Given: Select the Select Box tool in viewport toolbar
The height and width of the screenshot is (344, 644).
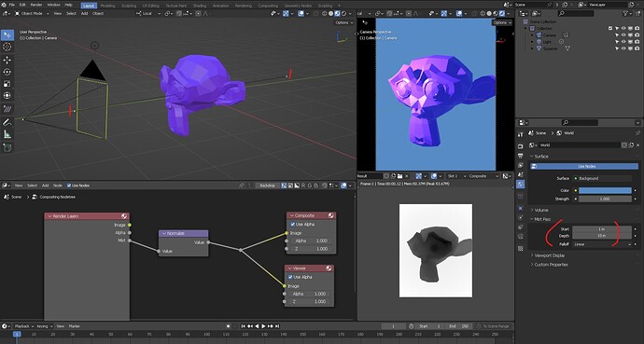Looking at the screenshot, I should [7, 35].
